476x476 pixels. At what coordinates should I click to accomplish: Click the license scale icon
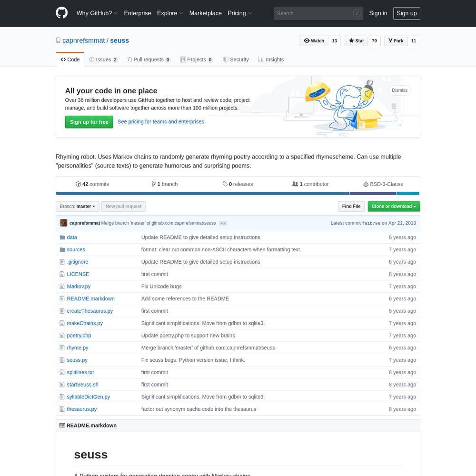[366, 184]
